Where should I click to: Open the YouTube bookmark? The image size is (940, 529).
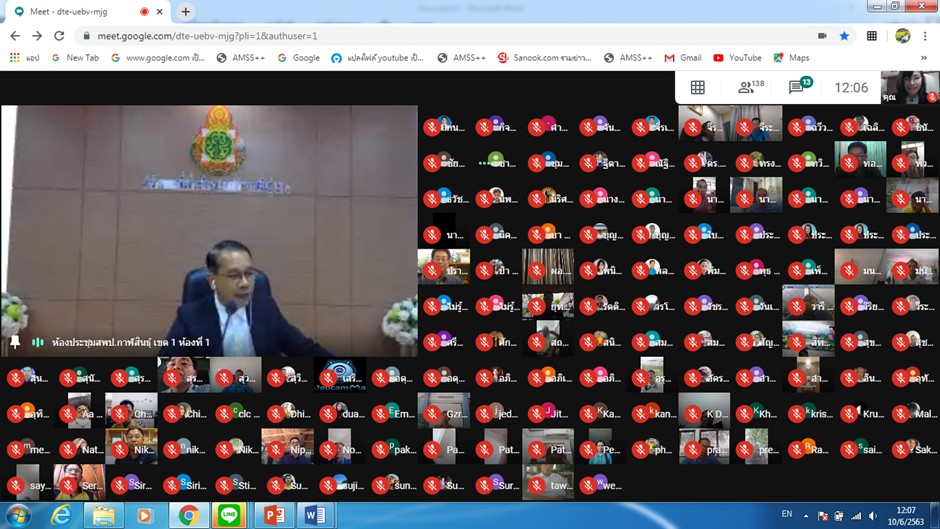pyautogui.click(x=737, y=58)
